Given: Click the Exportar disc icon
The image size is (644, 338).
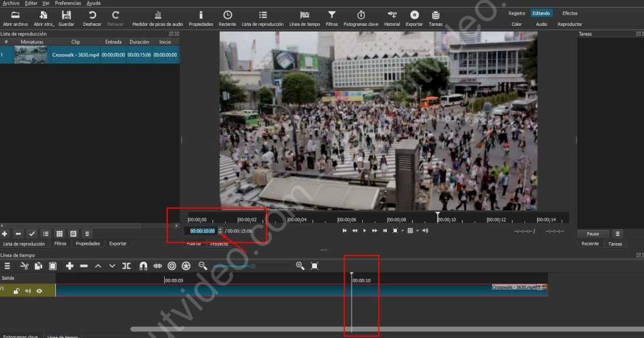Looking at the screenshot, I should (x=414, y=15).
